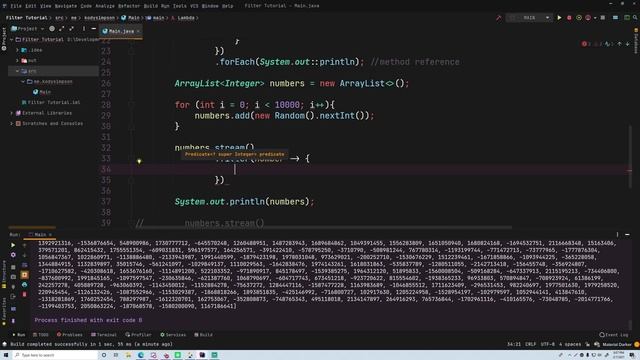Click the orange soft-wrap icon in the Run panel
This screenshot has width=640, height=360.
click(x=24, y=275)
